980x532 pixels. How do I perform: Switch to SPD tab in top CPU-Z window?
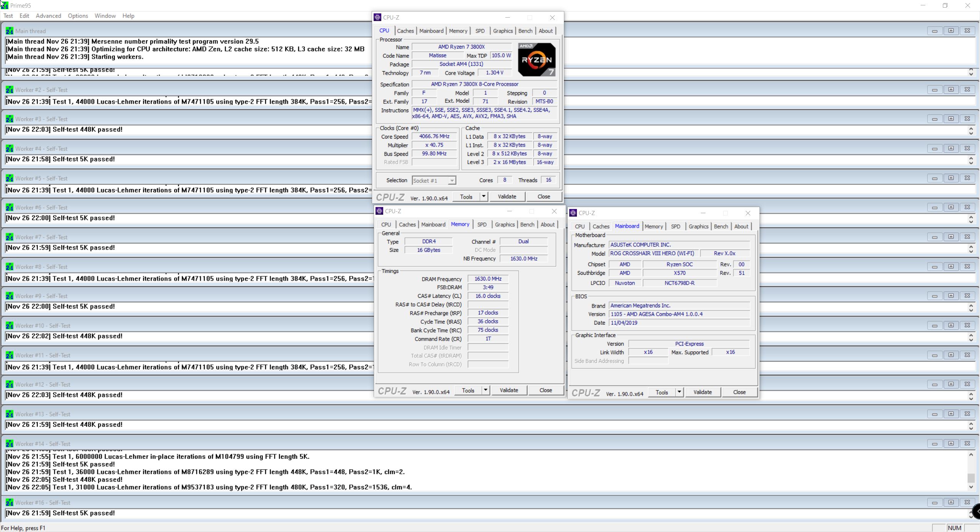(x=480, y=31)
